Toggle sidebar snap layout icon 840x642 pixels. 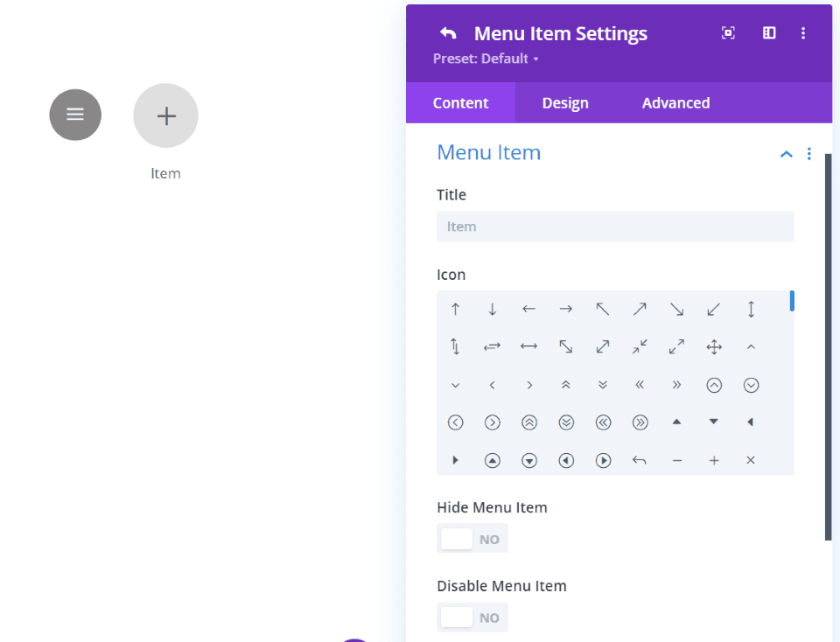pos(769,33)
